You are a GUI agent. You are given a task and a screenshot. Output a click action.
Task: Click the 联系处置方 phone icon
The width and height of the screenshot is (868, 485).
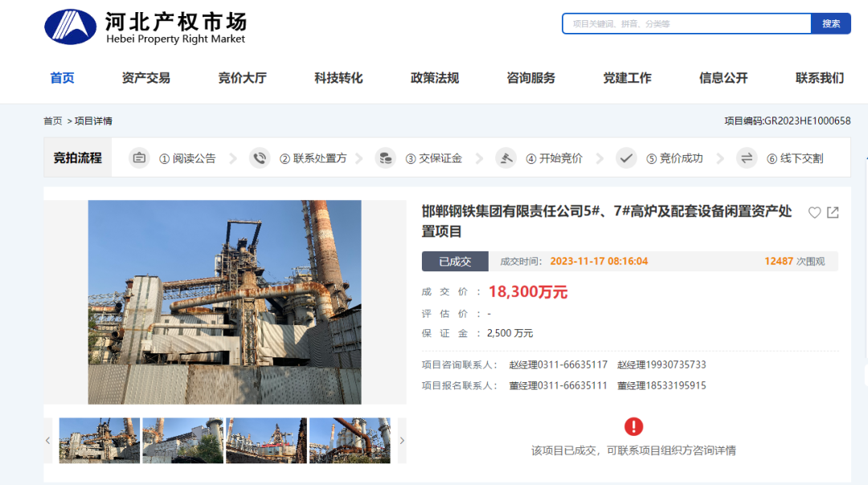tap(259, 158)
